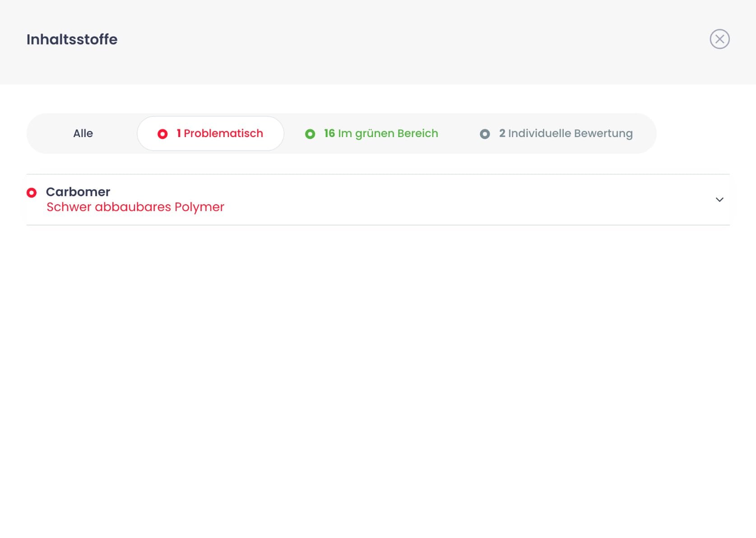Open the 2 Individuelle Bewertung tab
The image size is (756, 538).
tap(556, 133)
